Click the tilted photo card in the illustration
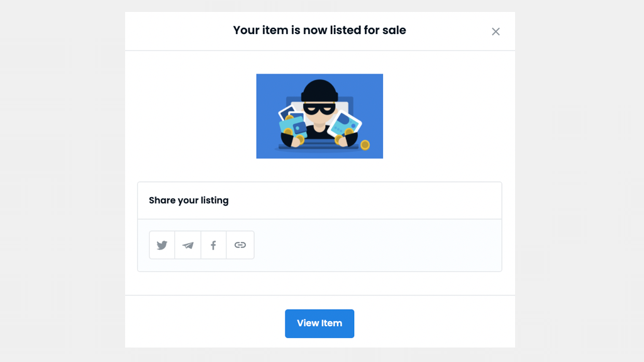 347,123
